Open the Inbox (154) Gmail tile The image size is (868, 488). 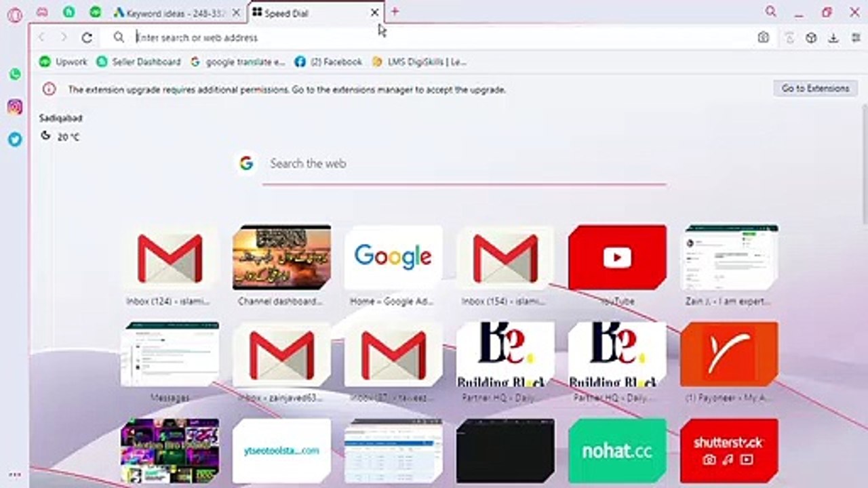(x=505, y=258)
